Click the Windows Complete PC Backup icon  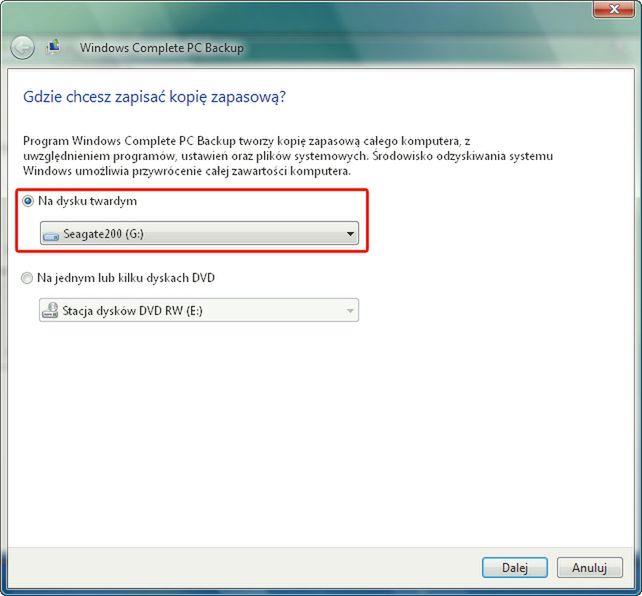[x=54, y=46]
